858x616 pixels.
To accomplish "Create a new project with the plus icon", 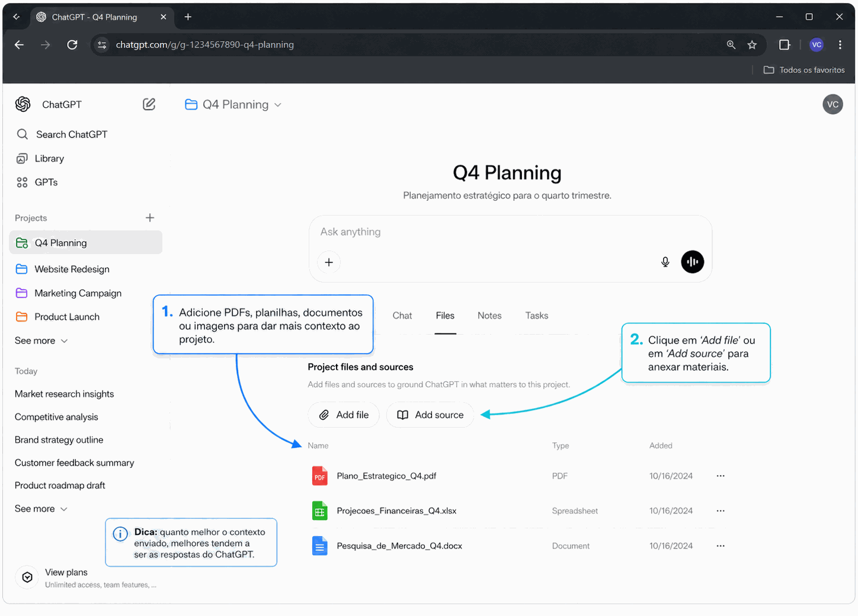I will (x=150, y=218).
